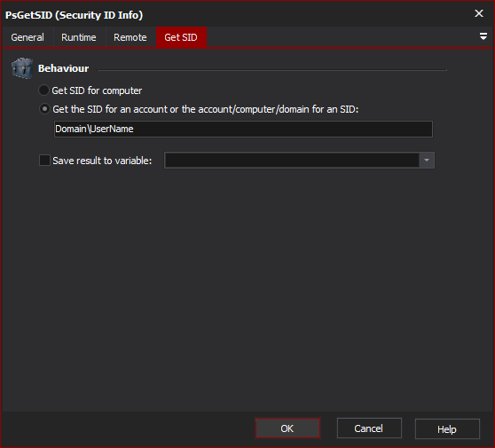Screen dimensions: 495x448
Task: Open Help for this action
Action: click(x=447, y=428)
